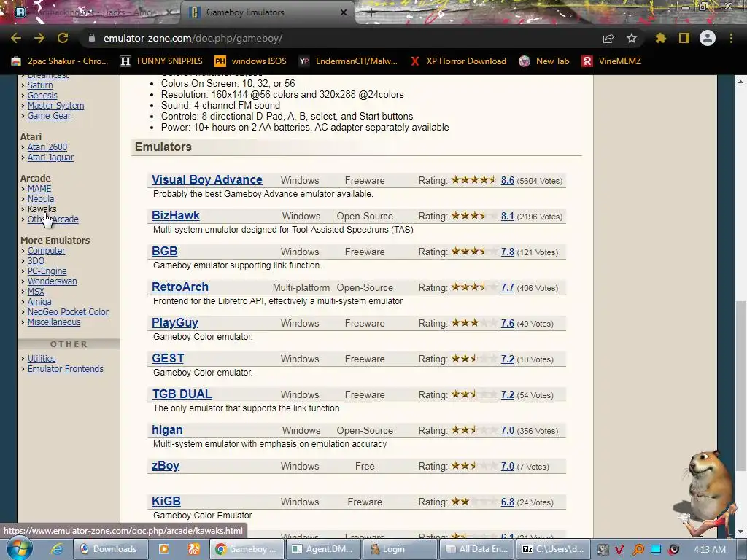This screenshot has height=560, width=747.
Task: Click the page vertical scrollbar thumb
Action: pyautogui.click(x=740, y=386)
